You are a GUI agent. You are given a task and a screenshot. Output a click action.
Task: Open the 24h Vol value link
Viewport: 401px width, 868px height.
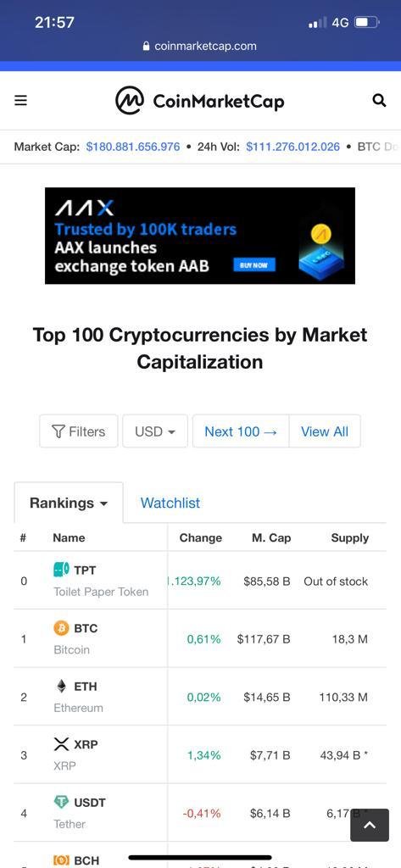[x=293, y=147]
